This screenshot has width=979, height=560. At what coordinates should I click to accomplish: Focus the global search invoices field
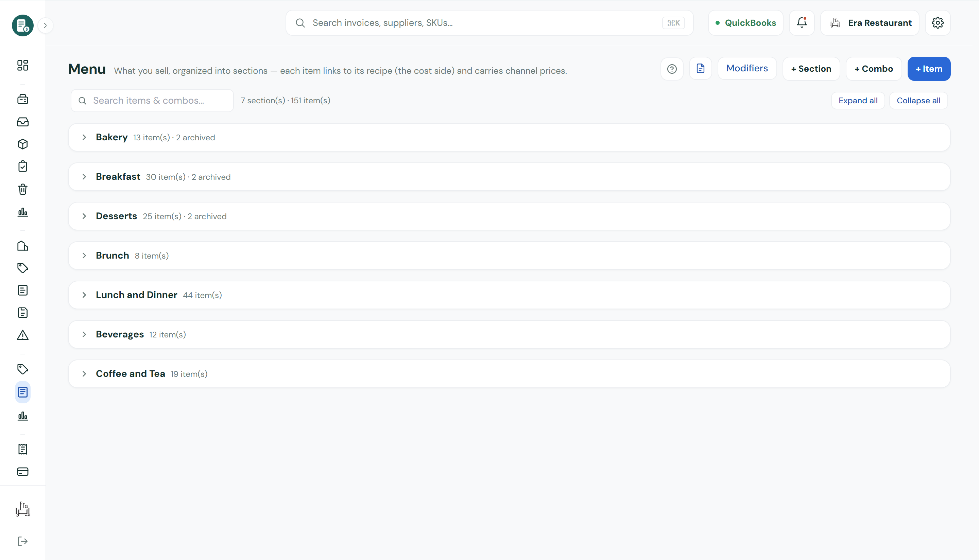click(489, 23)
